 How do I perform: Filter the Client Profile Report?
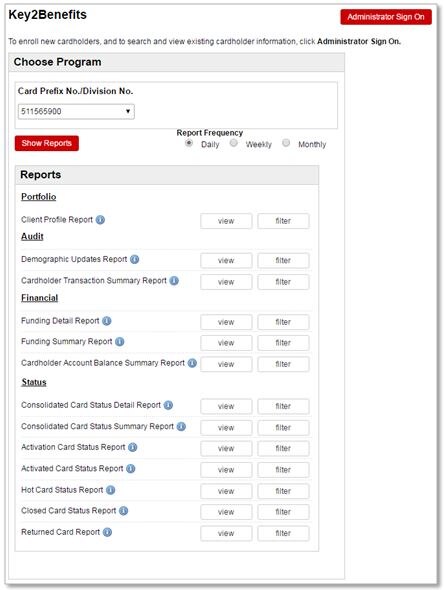point(283,221)
